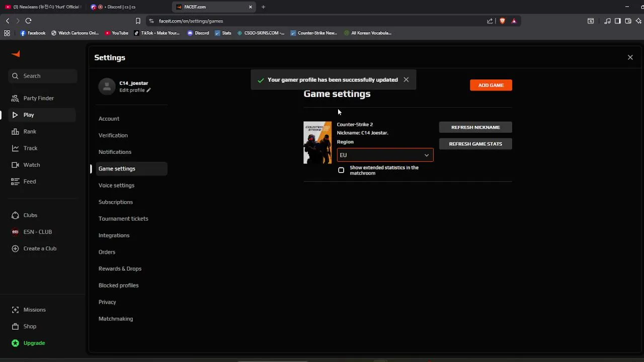Image resolution: width=644 pixels, height=362 pixels.
Task: Open the ESN - CLUB entry
Action: [37, 232]
